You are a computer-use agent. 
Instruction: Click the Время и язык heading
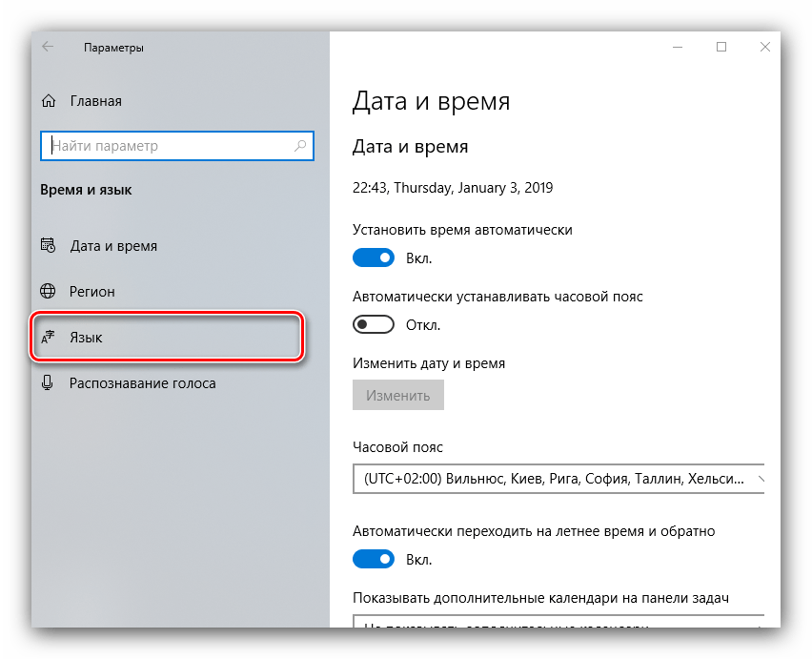click(x=86, y=190)
